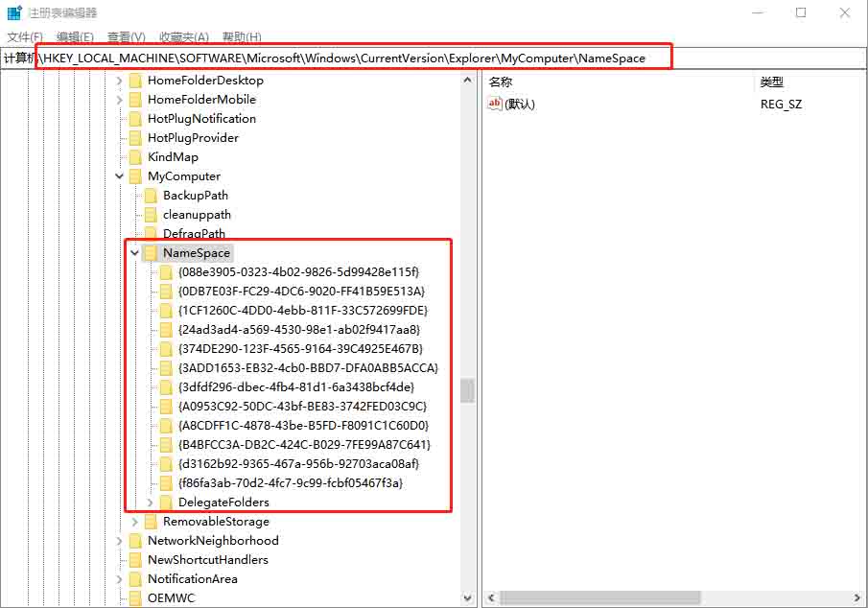Image resolution: width=868 pixels, height=608 pixels.
Task: Click the folder icon beside BackupPath
Action: click(151, 196)
